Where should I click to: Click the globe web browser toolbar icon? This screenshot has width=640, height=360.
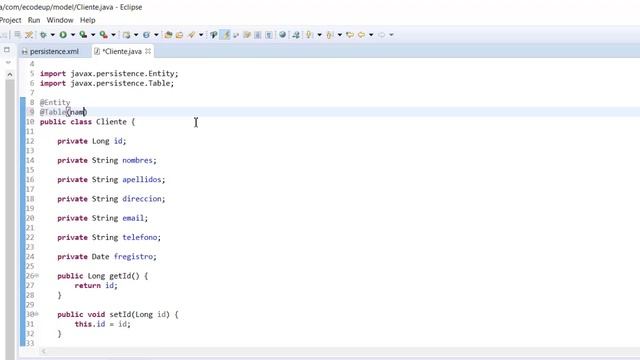click(282, 35)
